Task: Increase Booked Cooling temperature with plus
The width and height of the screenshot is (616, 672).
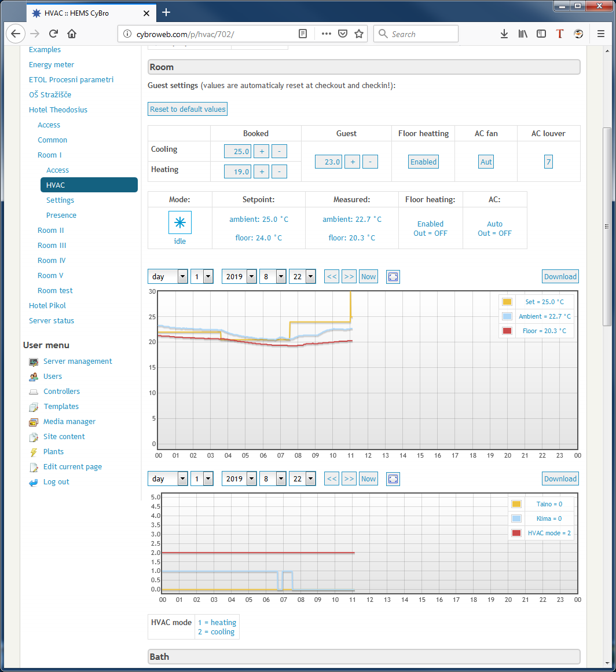Action: 261,152
